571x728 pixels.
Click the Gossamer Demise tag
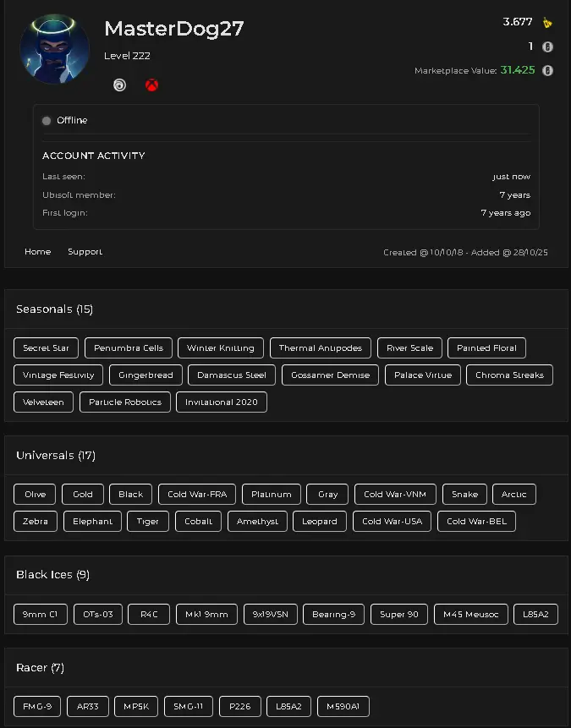click(x=331, y=375)
